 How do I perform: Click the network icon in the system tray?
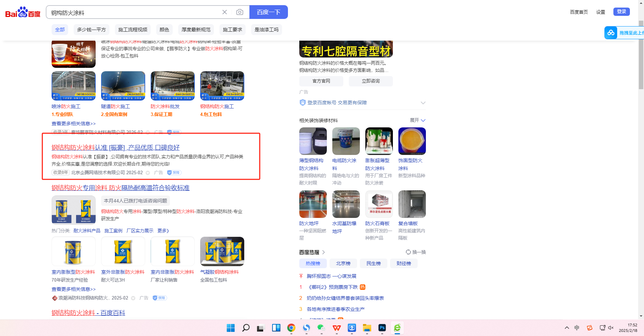602,328
